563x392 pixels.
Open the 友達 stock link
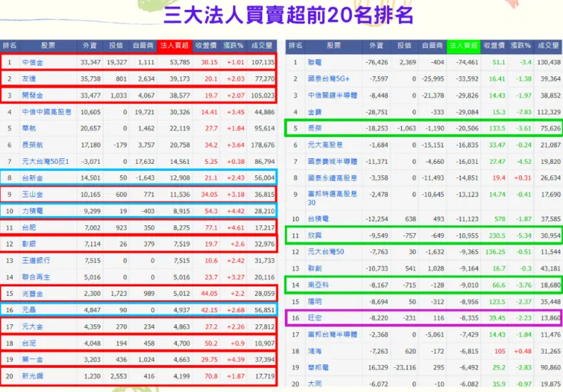click(x=29, y=78)
